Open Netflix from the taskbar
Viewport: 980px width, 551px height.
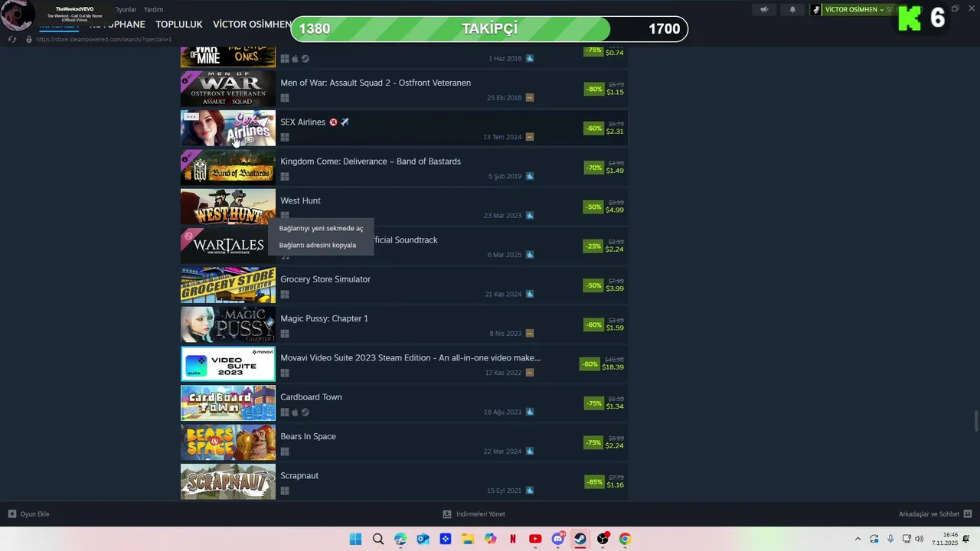513,539
